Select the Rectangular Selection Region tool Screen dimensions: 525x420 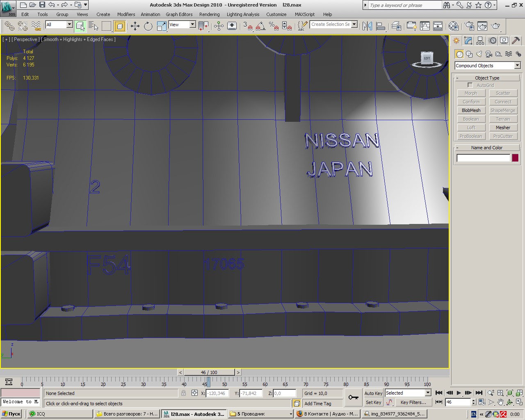pos(107,26)
